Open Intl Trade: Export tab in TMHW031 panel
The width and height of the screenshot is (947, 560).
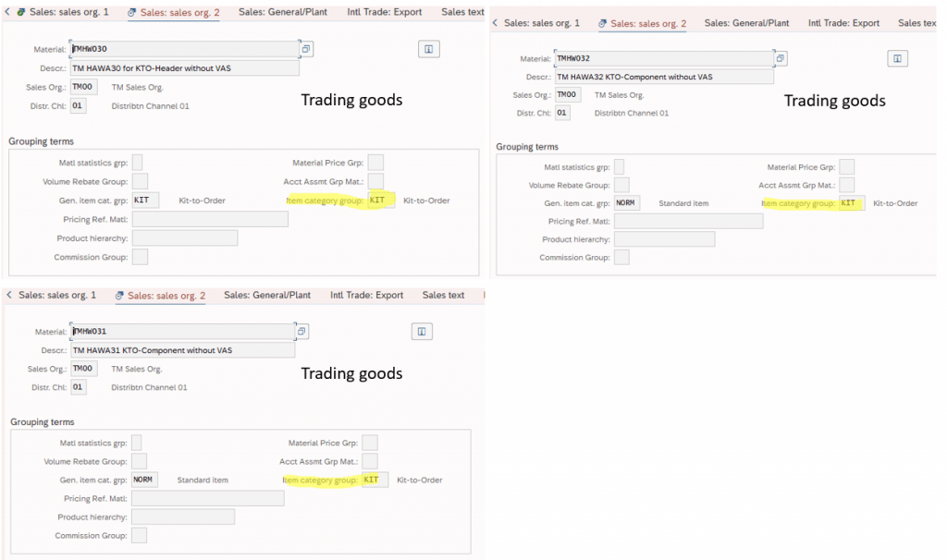click(366, 295)
